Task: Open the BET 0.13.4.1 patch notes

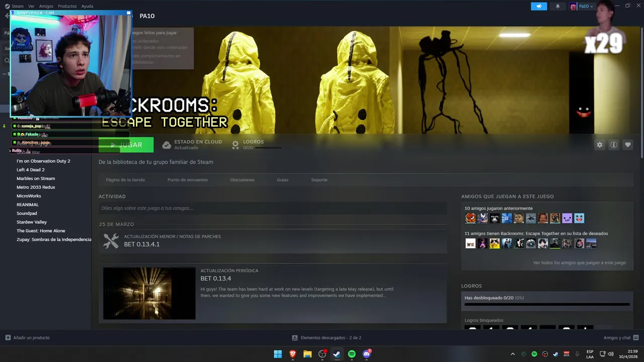Action: [142, 244]
